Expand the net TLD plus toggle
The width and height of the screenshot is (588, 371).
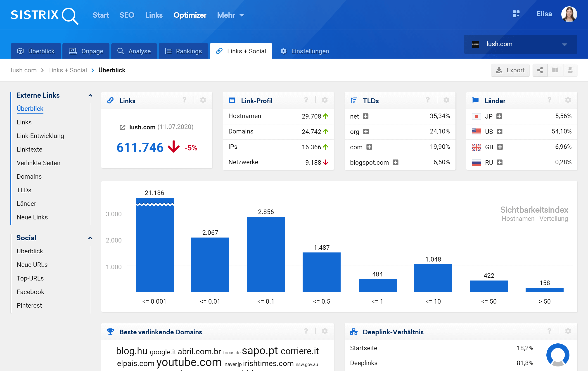[365, 116]
